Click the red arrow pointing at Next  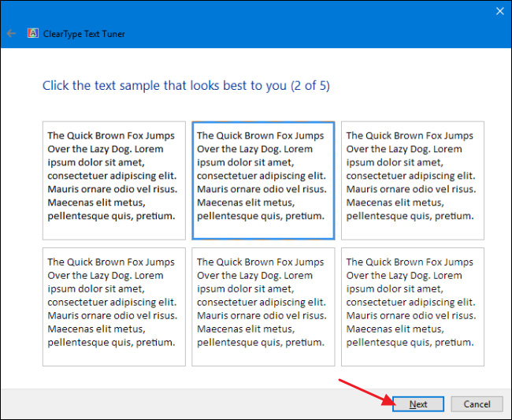365,392
